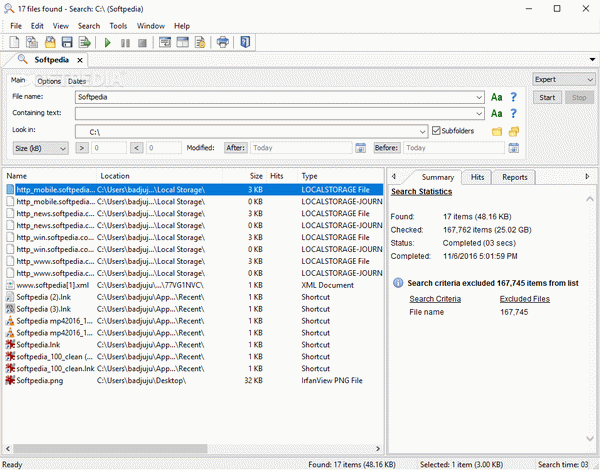The width and height of the screenshot is (600, 470).
Task: Open the Window menu
Action: coord(151,26)
